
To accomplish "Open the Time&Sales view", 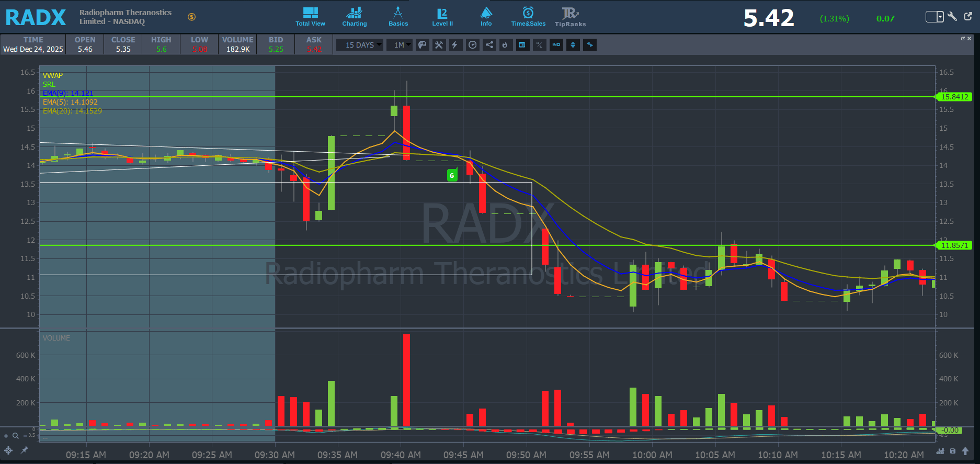I will point(528,17).
